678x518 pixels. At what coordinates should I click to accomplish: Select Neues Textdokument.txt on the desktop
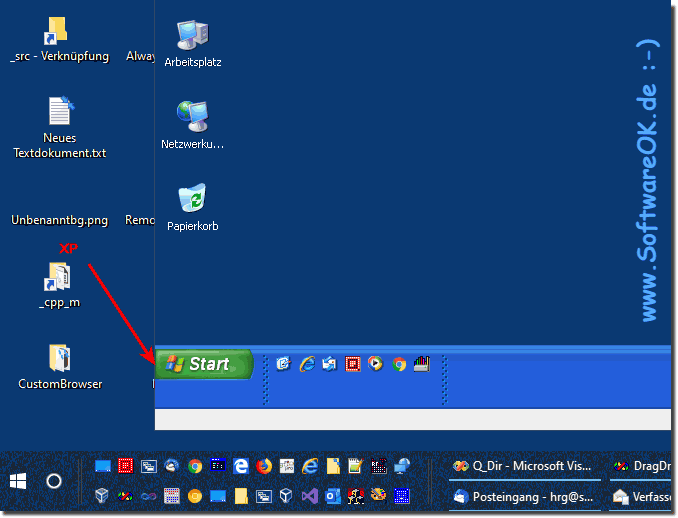tap(60, 128)
